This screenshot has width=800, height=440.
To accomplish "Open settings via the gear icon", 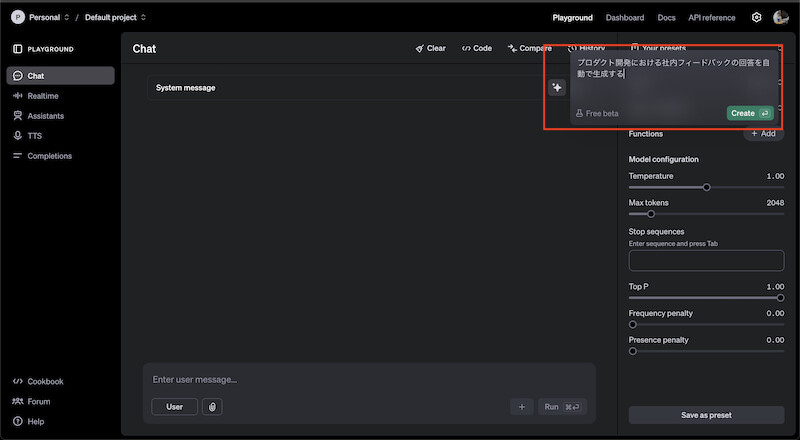I will point(756,17).
